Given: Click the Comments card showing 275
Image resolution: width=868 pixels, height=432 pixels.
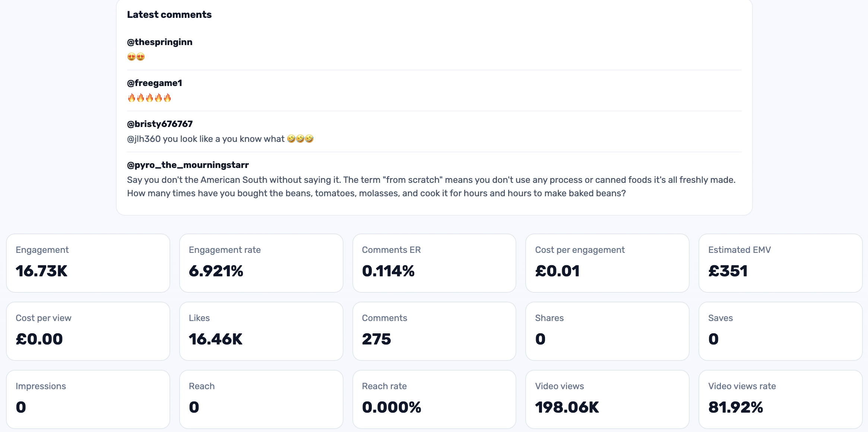Looking at the screenshot, I should 434,331.
